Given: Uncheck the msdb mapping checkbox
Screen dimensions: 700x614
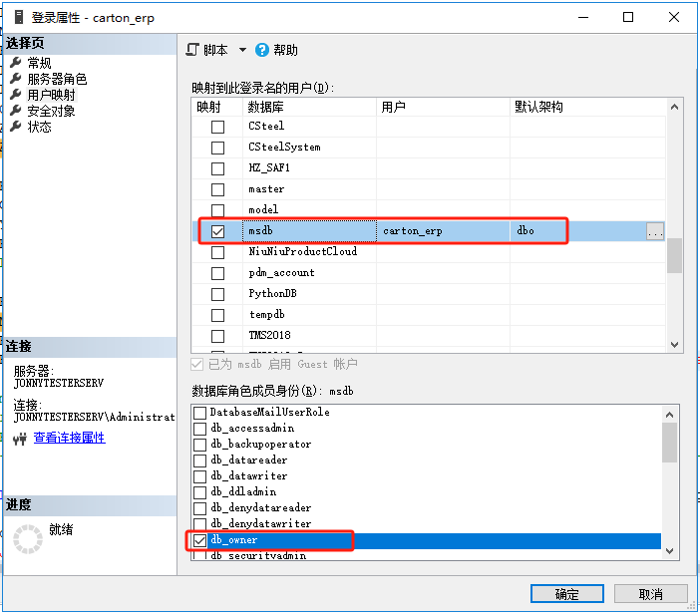Looking at the screenshot, I should pyautogui.click(x=217, y=231).
